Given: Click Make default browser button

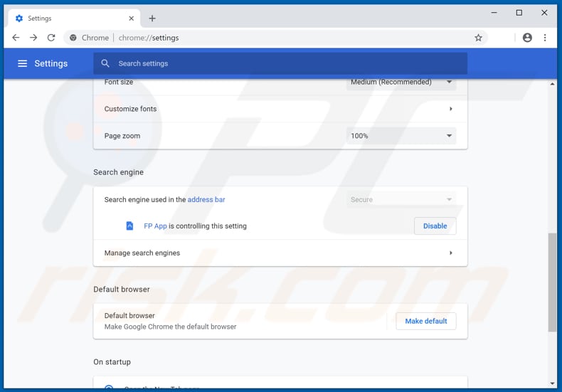Looking at the screenshot, I should coord(425,322).
